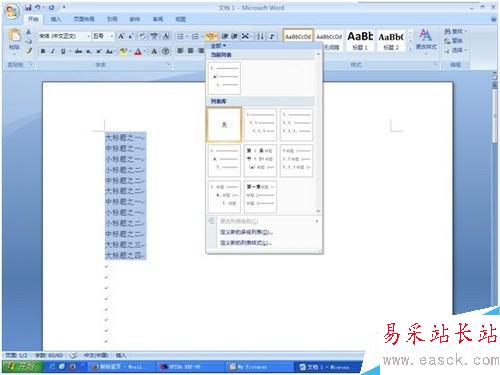Viewport: 500px width, 375px height.
Task: Click the 替换 (Replace) button
Action: [x=454, y=41]
